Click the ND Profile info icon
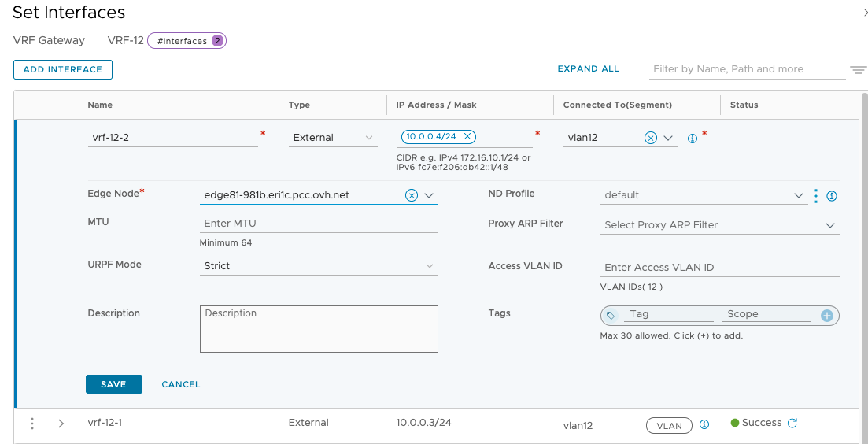The width and height of the screenshot is (868, 444). pos(831,196)
